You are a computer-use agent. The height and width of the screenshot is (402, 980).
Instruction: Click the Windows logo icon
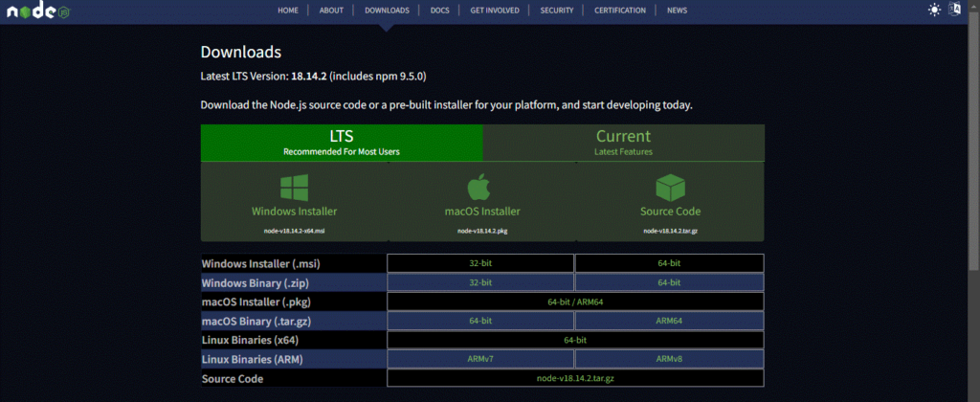(x=295, y=187)
